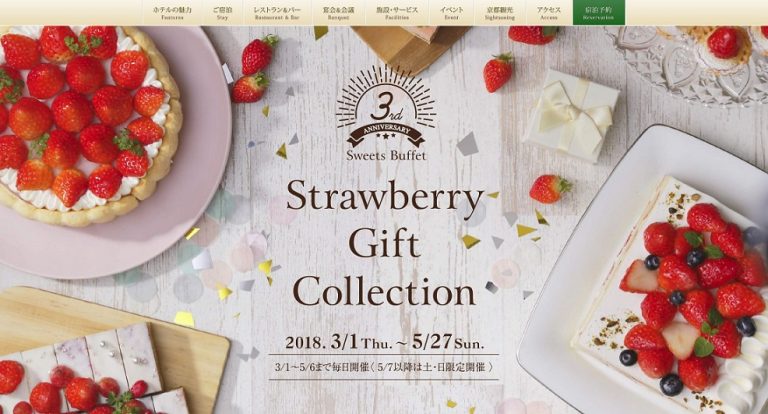Go to the 宴会&会議 Banquet menu
Screen dimensions: 768x414
click(x=339, y=13)
